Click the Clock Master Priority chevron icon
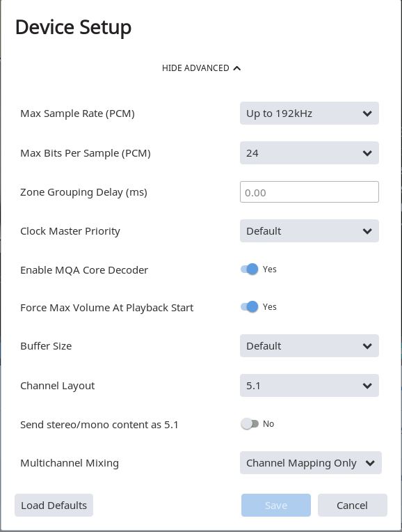Screen dimensions: 402x532 [367, 231]
